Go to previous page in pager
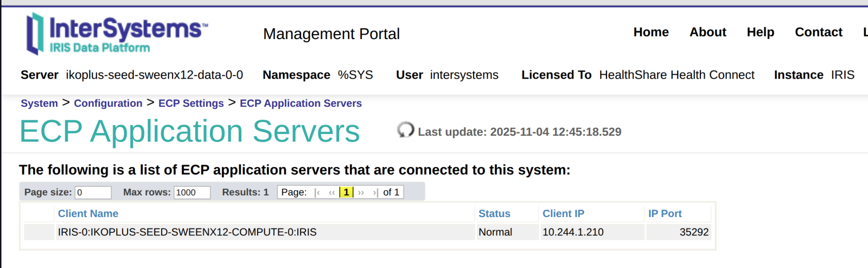Screen dimensions: 868x268 click(x=331, y=193)
